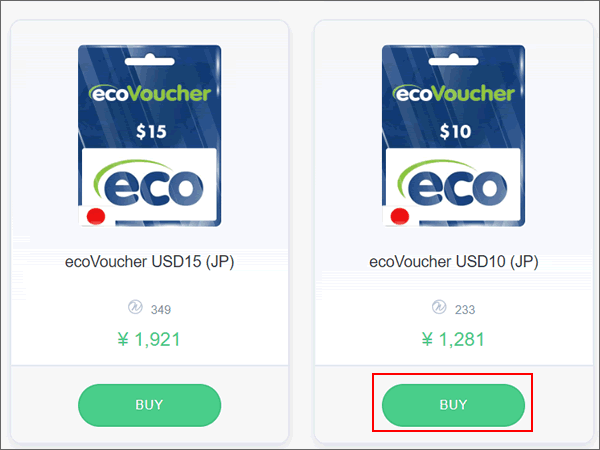Click the eco logo on the USD10 voucher

pyautogui.click(x=453, y=183)
